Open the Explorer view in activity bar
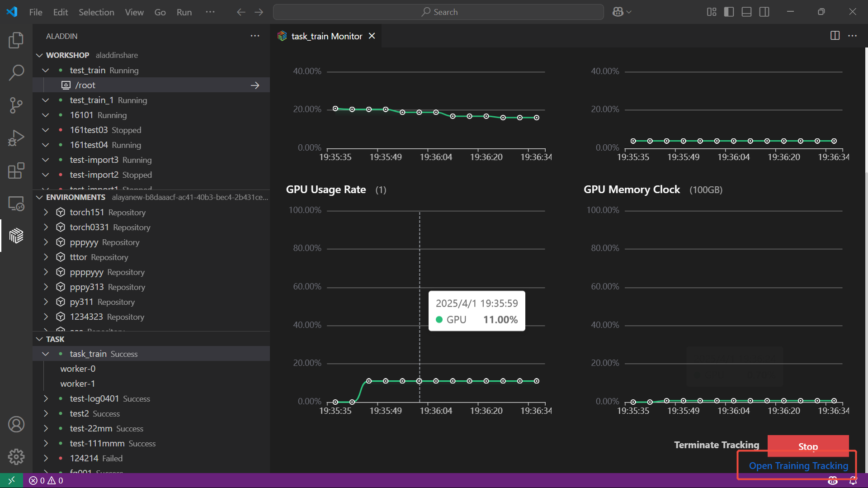This screenshot has width=868, height=488. click(16, 40)
